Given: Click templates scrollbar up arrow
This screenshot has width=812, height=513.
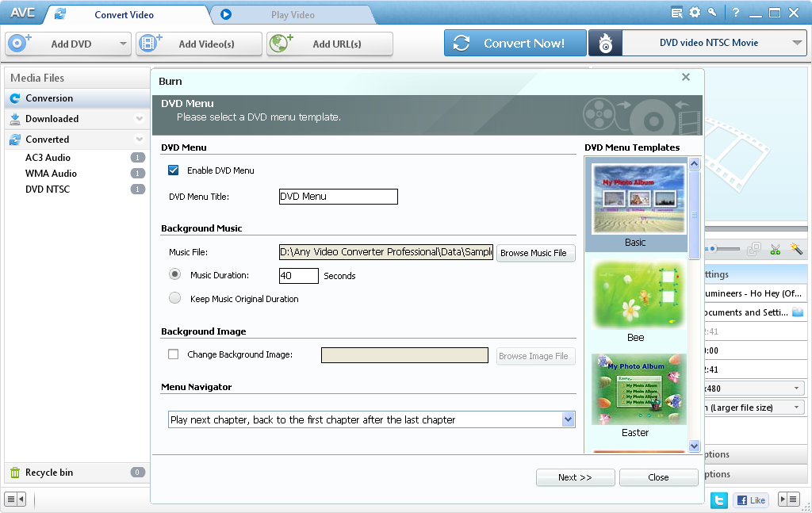Looking at the screenshot, I should point(695,163).
